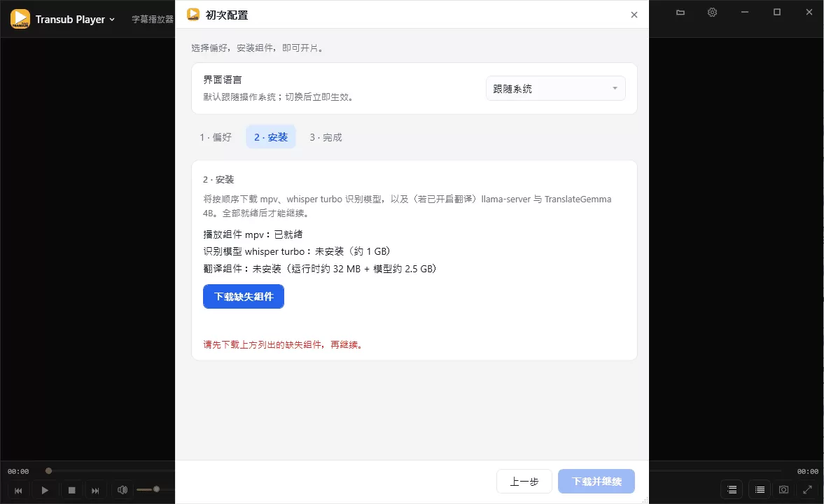Toggle fullscreen with expand icon
Image resolution: width=824 pixels, height=504 pixels.
pyautogui.click(x=808, y=490)
